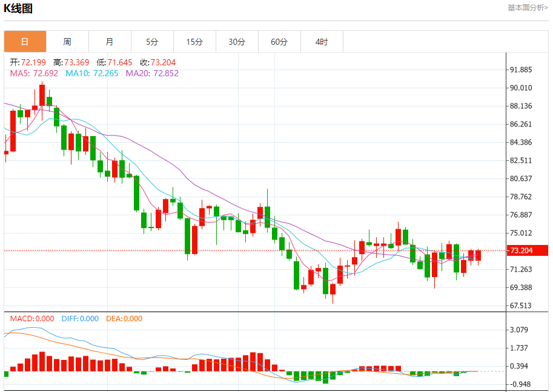Click the 69.388 price axis label
The width and height of the screenshot is (553, 392).
click(521, 287)
